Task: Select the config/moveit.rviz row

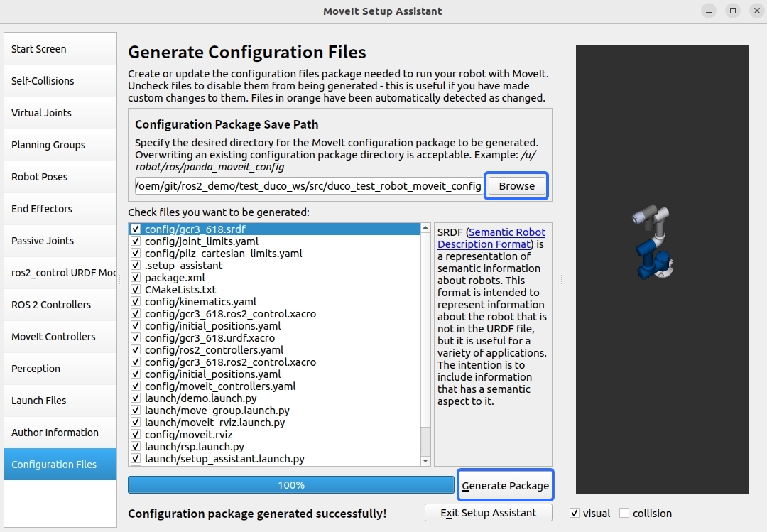Action: point(274,435)
